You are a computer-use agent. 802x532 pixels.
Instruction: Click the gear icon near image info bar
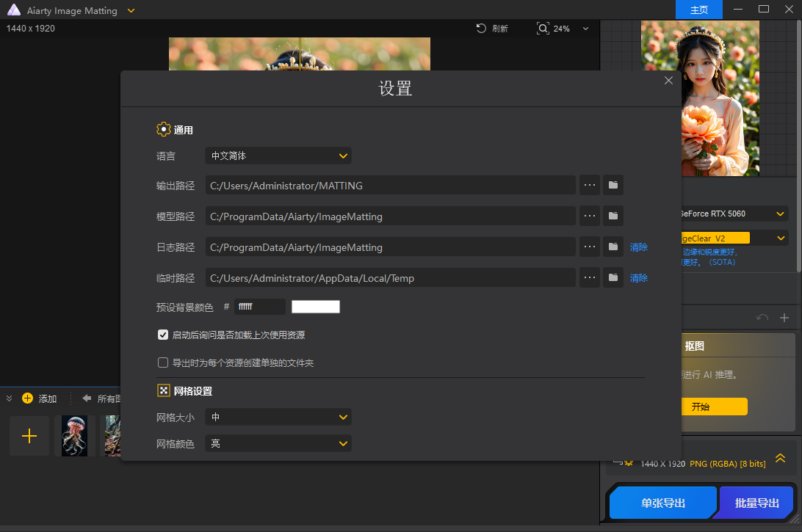point(629,462)
